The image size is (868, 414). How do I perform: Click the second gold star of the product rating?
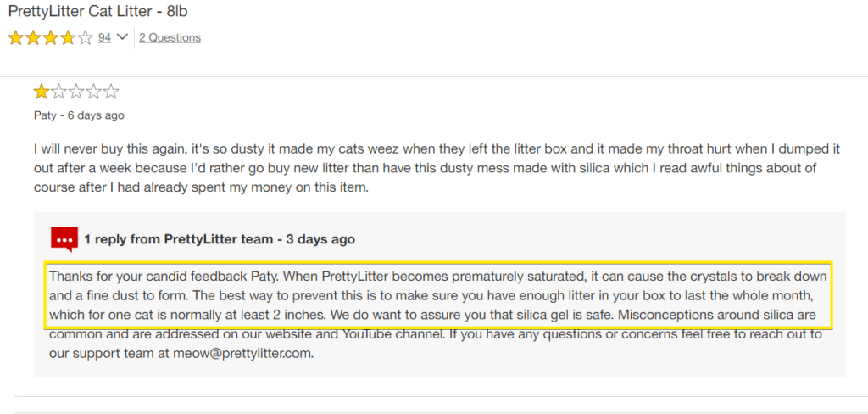pyautogui.click(x=33, y=37)
